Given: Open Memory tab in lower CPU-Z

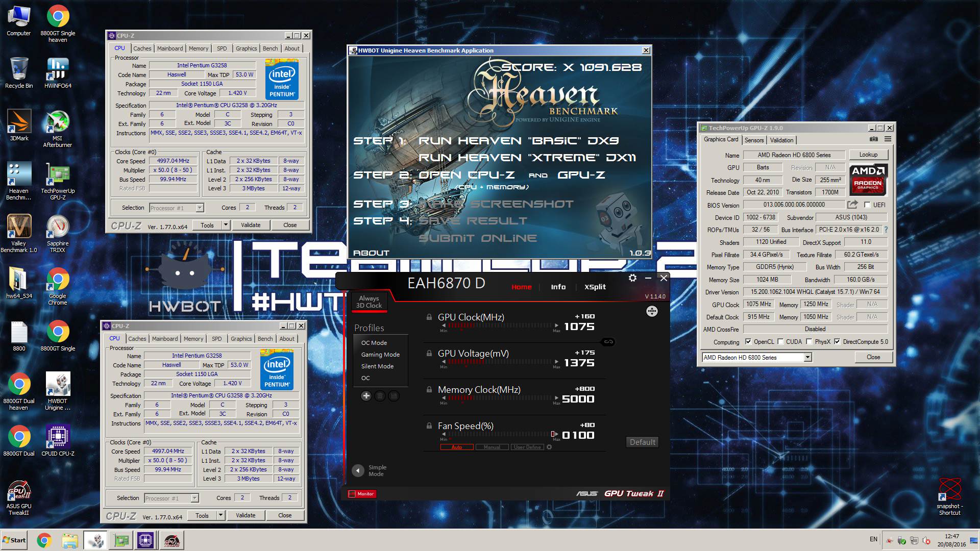Looking at the screenshot, I should coord(193,339).
